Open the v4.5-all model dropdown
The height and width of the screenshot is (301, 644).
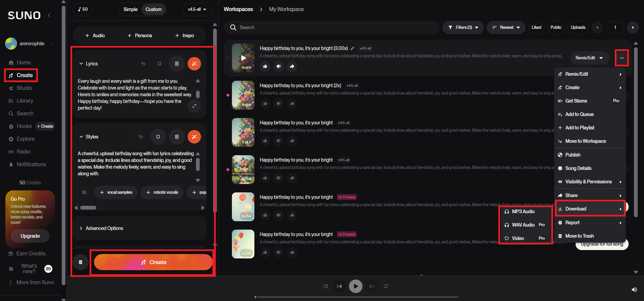coord(197,9)
